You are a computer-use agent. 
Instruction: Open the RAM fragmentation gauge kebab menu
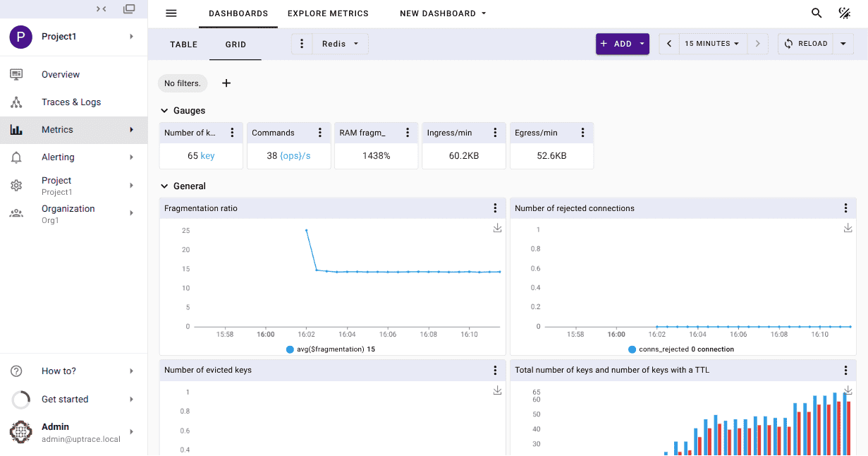[x=407, y=133]
